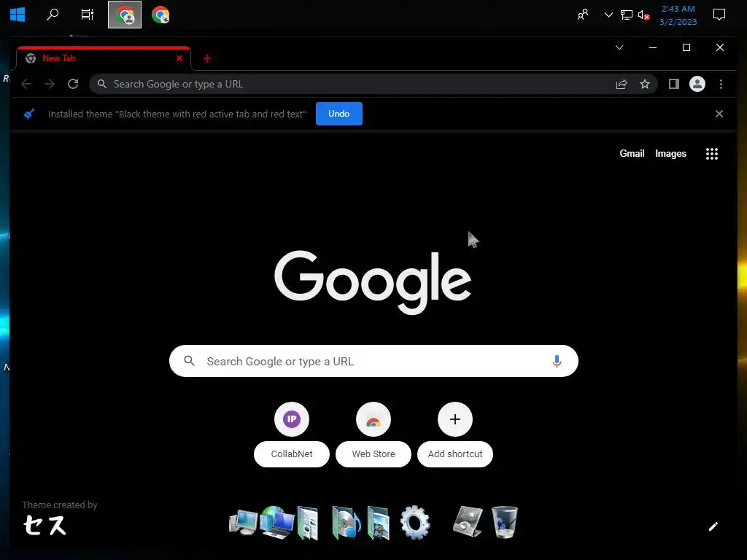Open the Action Center notifications icon
This screenshot has height=560, width=747.
click(719, 15)
